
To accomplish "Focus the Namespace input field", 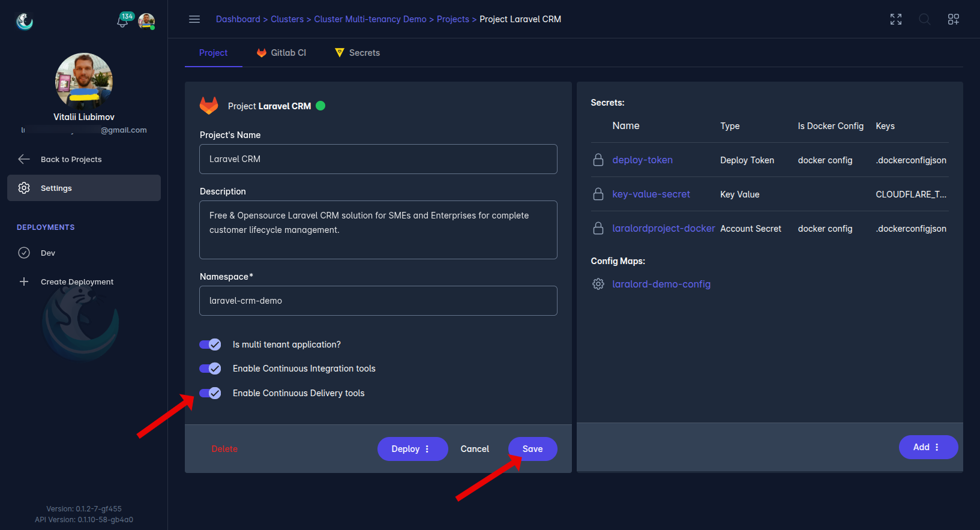I will 378,301.
